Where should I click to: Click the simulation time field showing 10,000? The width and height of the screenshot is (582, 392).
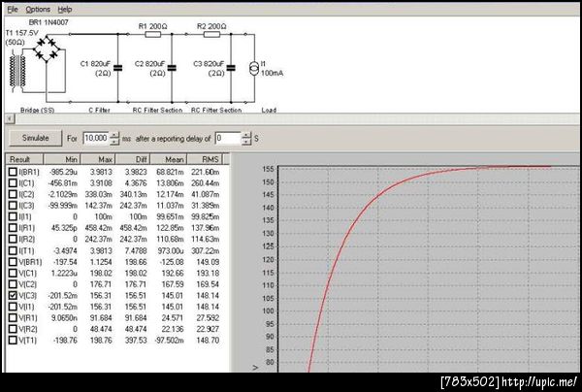[96, 138]
